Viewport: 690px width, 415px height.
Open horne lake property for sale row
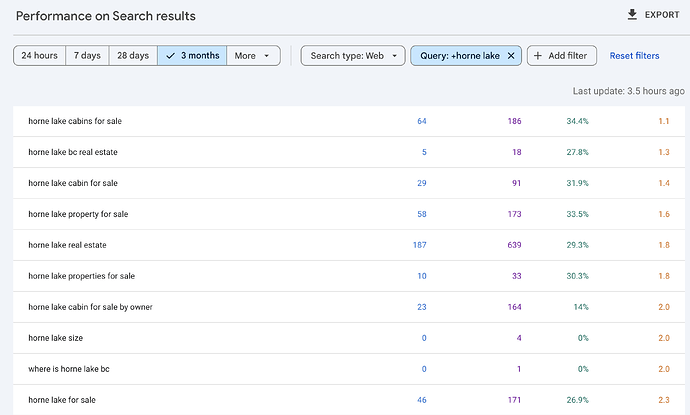coord(78,214)
